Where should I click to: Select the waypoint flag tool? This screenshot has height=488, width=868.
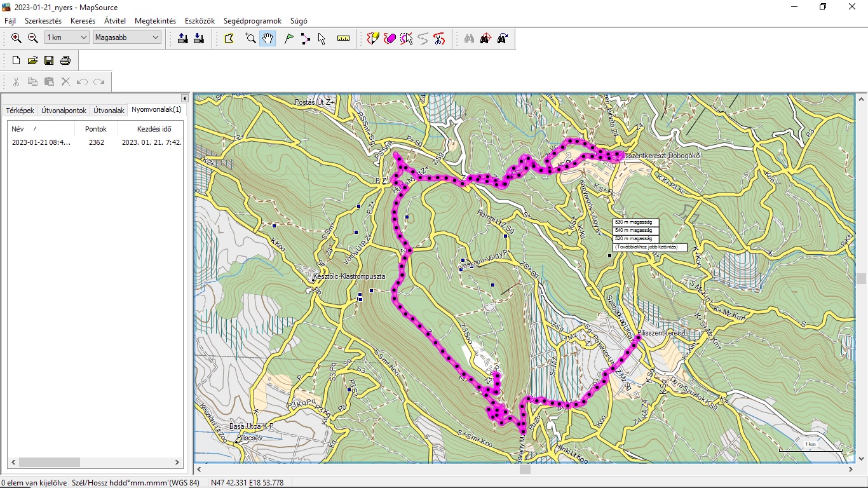[289, 38]
